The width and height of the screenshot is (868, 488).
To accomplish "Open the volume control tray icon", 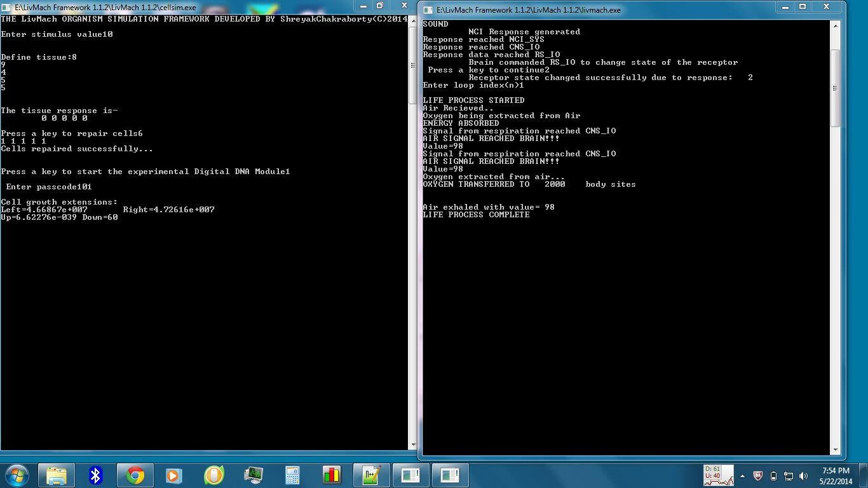I will [x=804, y=476].
